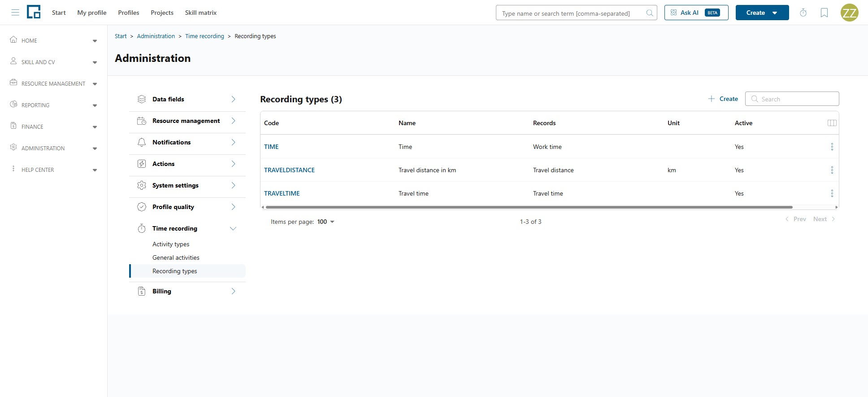Focus the global name search field
The width and height of the screenshot is (868, 397).
tap(576, 13)
